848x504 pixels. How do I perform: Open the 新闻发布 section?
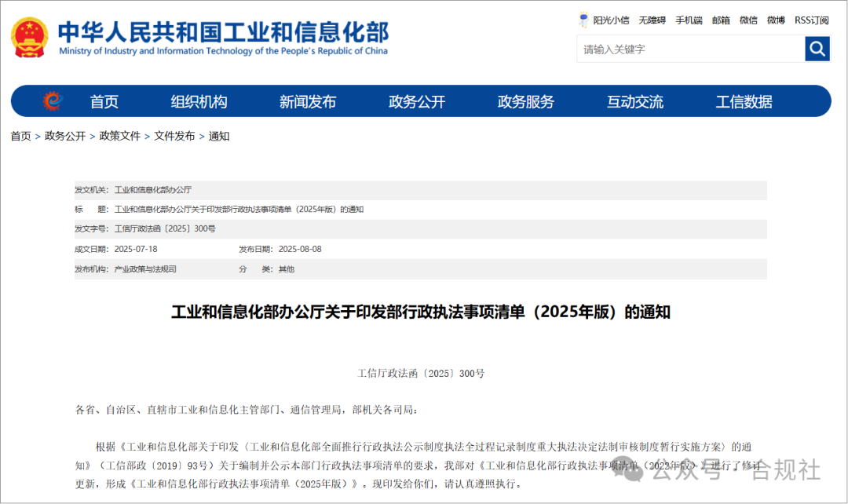click(309, 100)
